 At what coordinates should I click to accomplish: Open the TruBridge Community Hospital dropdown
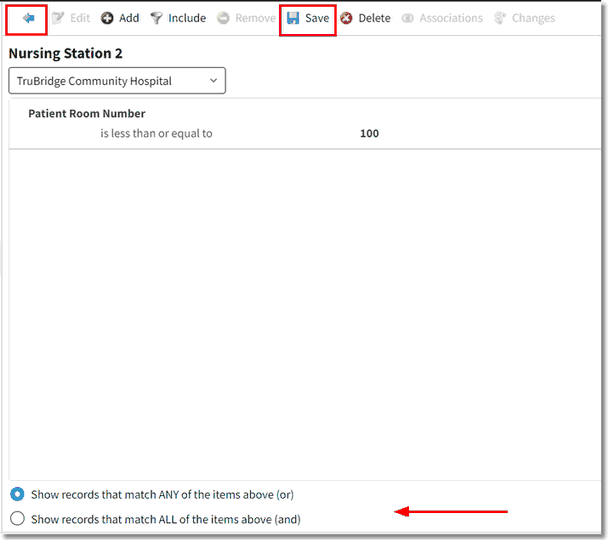point(117,80)
